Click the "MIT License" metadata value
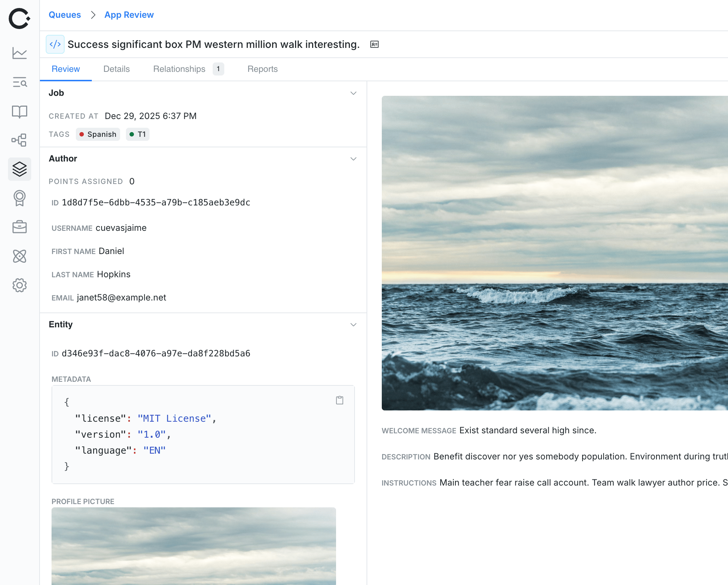This screenshot has width=728, height=585. coord(174,418)
